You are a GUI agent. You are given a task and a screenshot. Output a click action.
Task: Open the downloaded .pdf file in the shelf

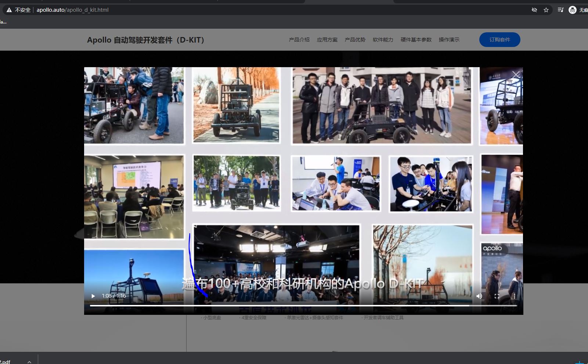click(x=6, y=362)
